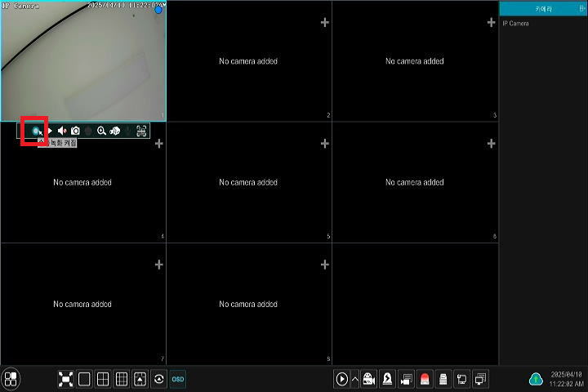Viewport: 588px width, 392px height.
Task: Add a camera to window 4
Action: tap(158, 144)
